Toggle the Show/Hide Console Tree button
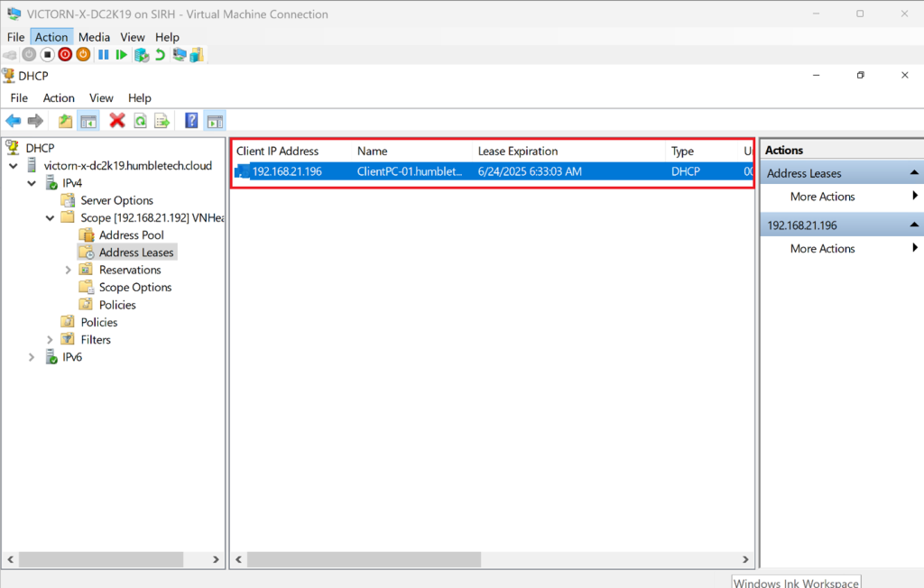924x588 pixels. 88,121
